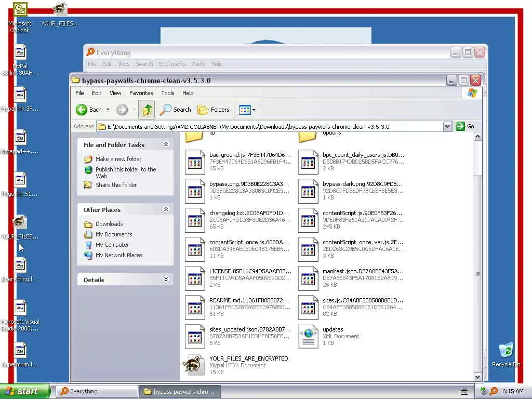Click the Address path input field
Viewport: 532px width, 399px height.
270,127
